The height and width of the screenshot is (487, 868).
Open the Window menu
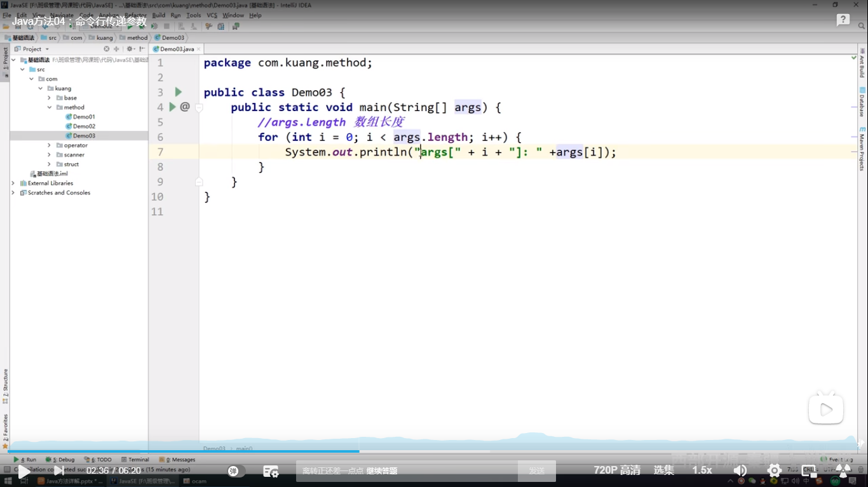[233, 15]
